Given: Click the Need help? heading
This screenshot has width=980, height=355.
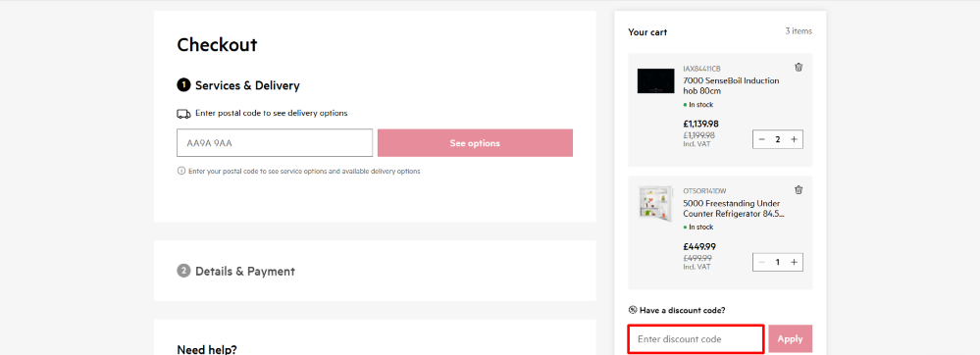Looking at the screenshot, I should (x=207, y=349).
